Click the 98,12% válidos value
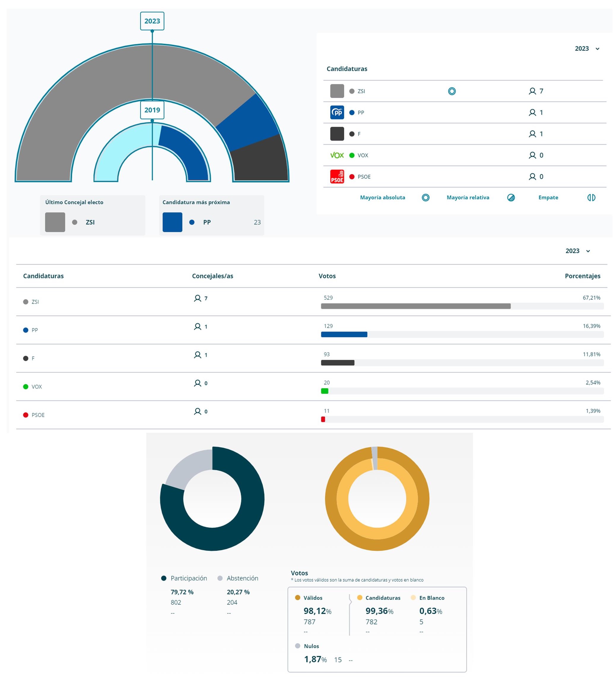This screenshot has height=677, width=616. click(317, 611)
